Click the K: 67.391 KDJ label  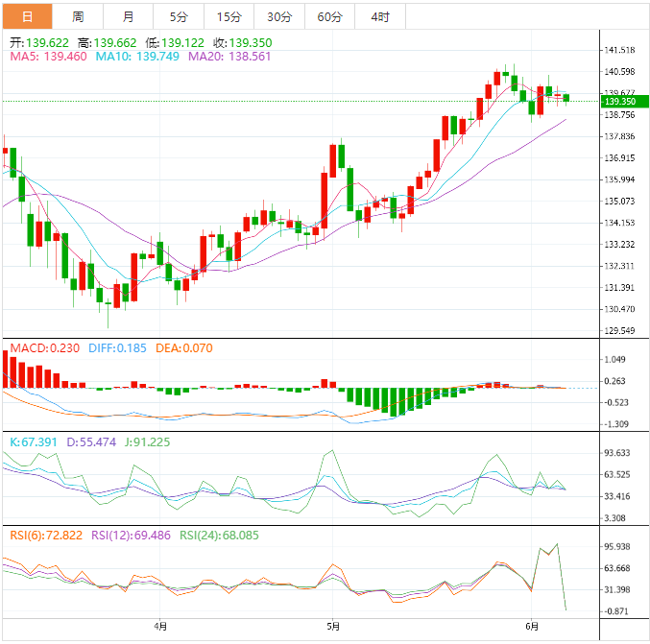34,441
